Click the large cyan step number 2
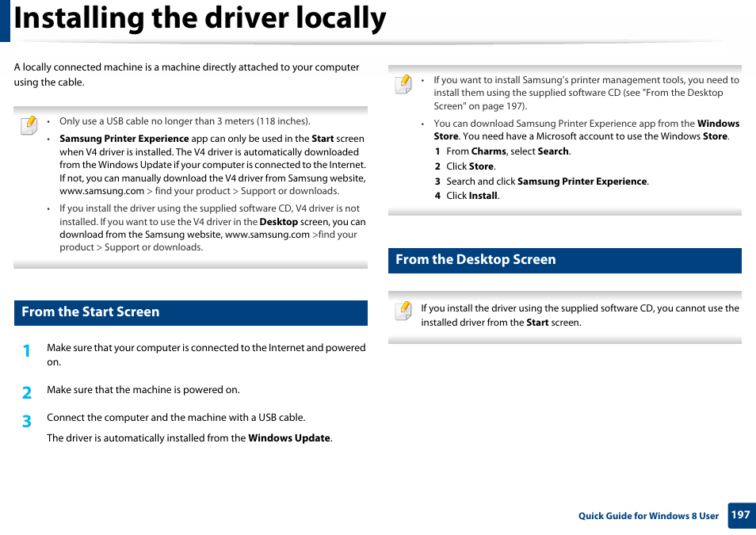756x535 pixels. pyautogui.click(x=26, y=392)
